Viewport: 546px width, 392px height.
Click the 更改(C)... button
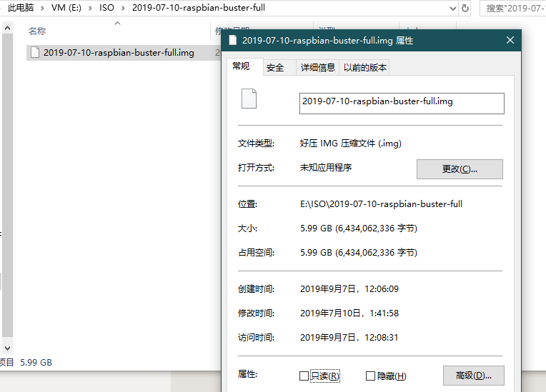[460, 169]
